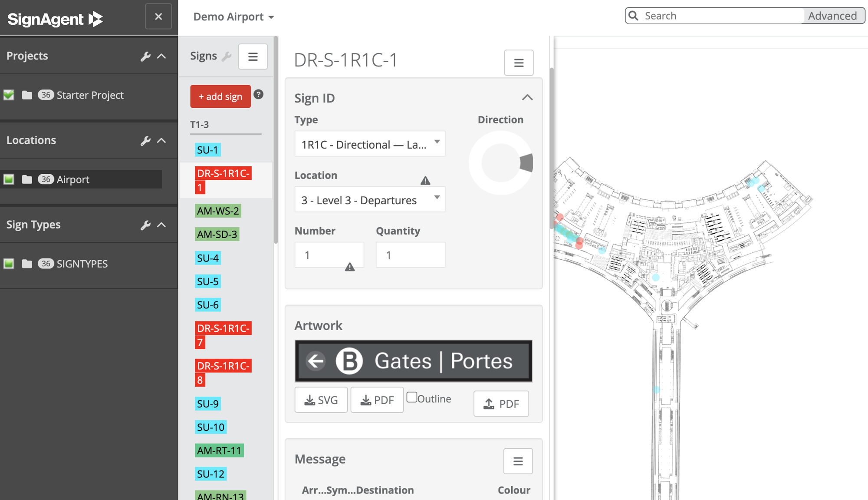Select sign SU-5 from the list

208,281
